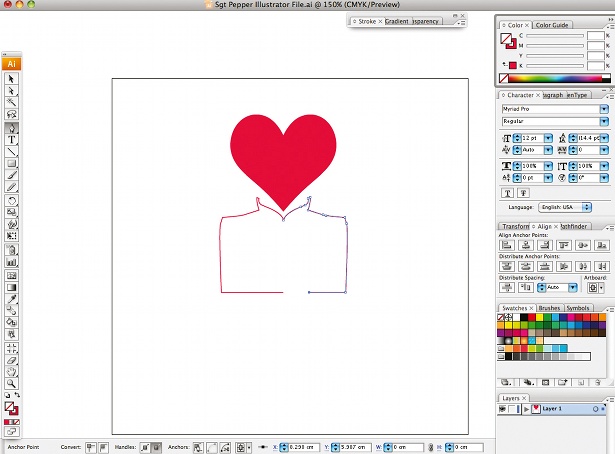Select the Type tool
Screen dimensions: 615x454
pyautogui.click(x=11, y=140)
